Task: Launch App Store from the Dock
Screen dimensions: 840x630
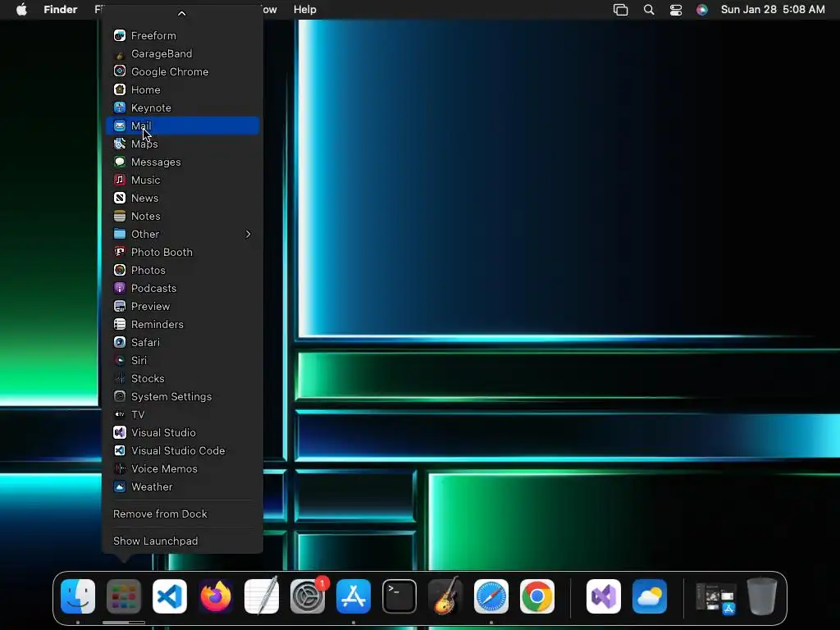Action: [x=354, y=596]
